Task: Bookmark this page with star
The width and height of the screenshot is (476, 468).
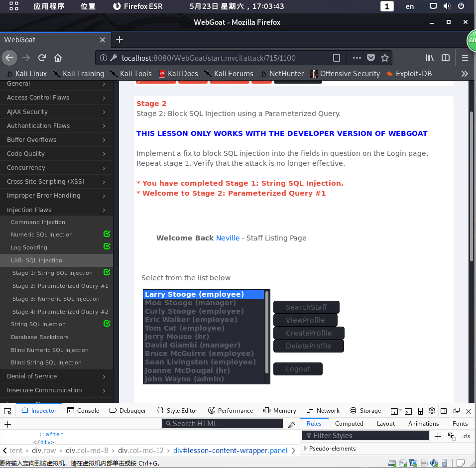Action: (x=384, y=58)
